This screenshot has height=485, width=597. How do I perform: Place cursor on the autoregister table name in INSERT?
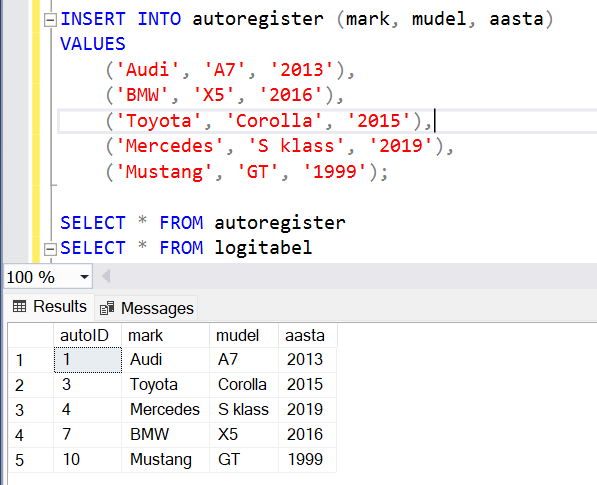[258, 19]
